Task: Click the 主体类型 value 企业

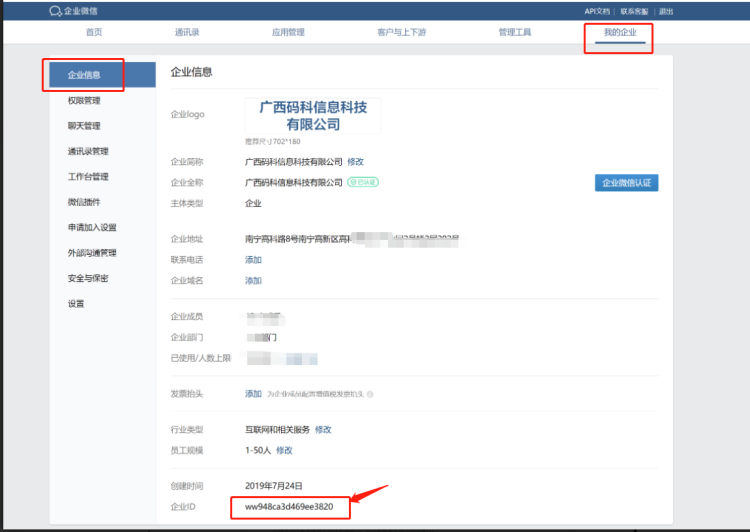Action: coord(254,203)
